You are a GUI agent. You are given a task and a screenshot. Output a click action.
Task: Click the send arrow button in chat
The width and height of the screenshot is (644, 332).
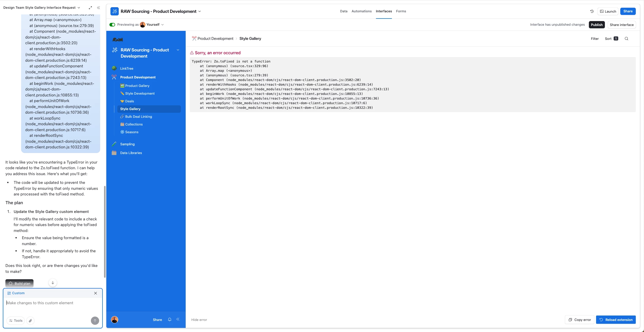tap(95, 321)
